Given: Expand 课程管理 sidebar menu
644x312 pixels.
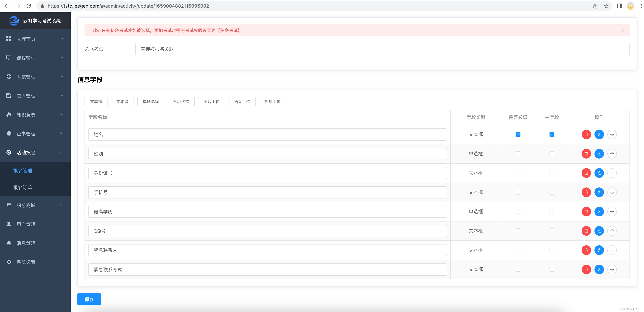Looking at the screenshot, I should tap(35, 58).
